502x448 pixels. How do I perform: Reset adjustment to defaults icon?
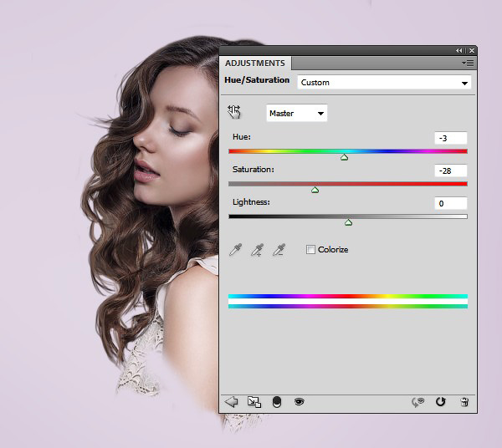click(x=441, y=402)
